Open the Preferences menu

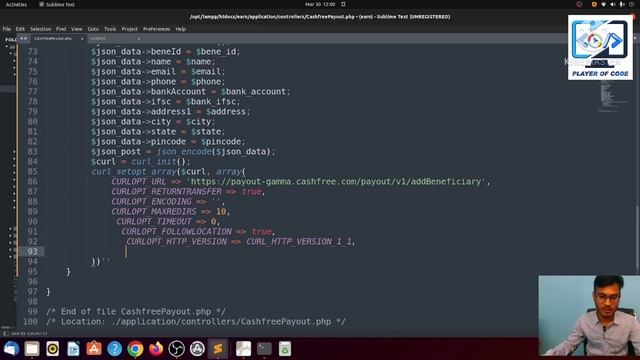156,29
